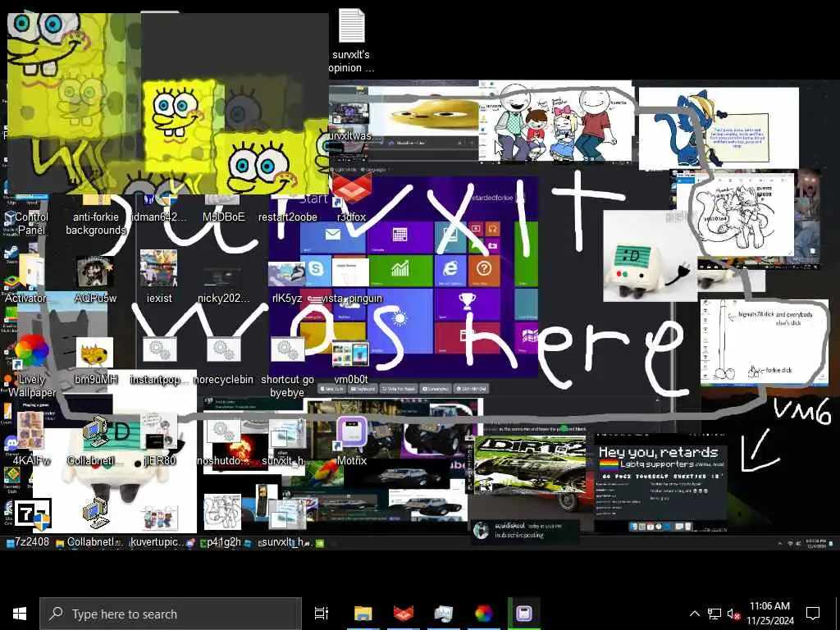The width and height of the screenshot is (840, 630).
Task: Click the Type here to search box
Action: click(171, 614)
